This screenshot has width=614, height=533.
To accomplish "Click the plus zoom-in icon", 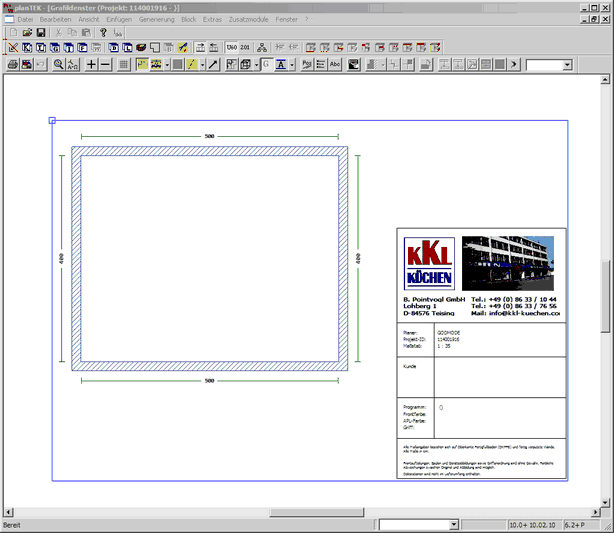I will [91, 64].
